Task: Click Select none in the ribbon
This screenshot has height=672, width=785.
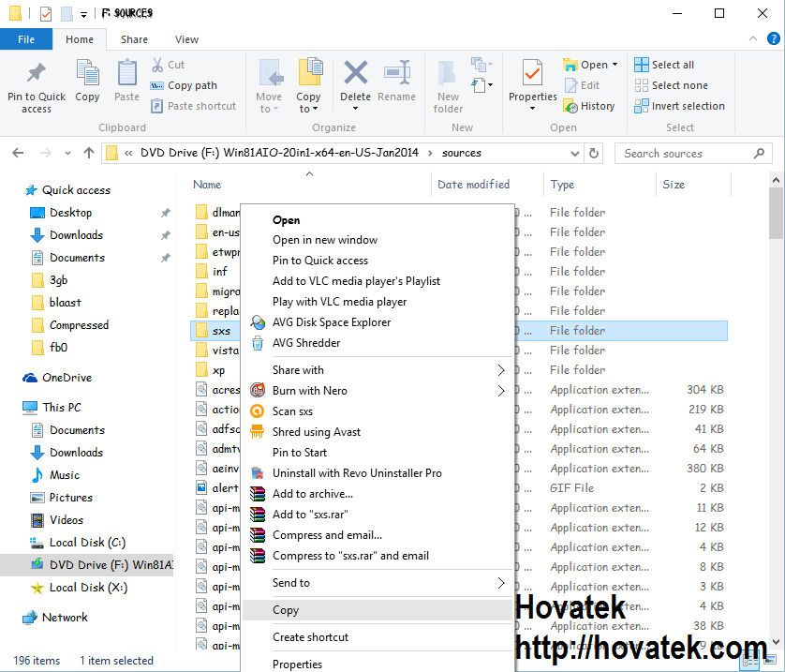Action: point(671,85)
